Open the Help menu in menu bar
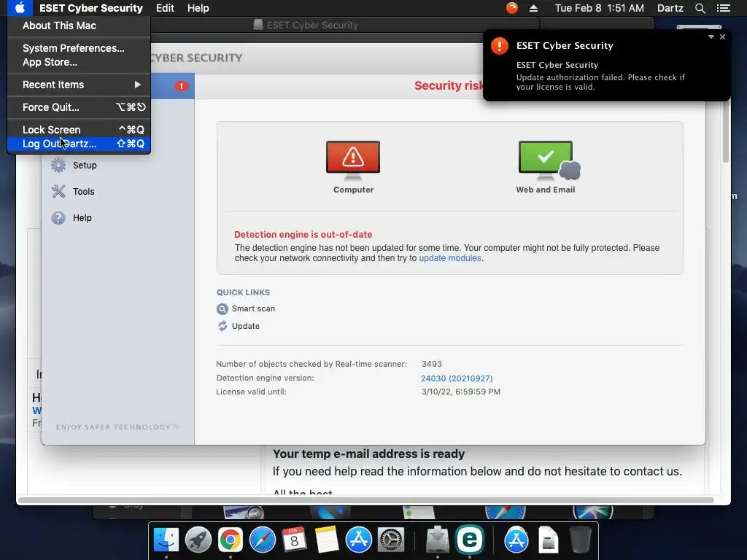 pos(198,8)
